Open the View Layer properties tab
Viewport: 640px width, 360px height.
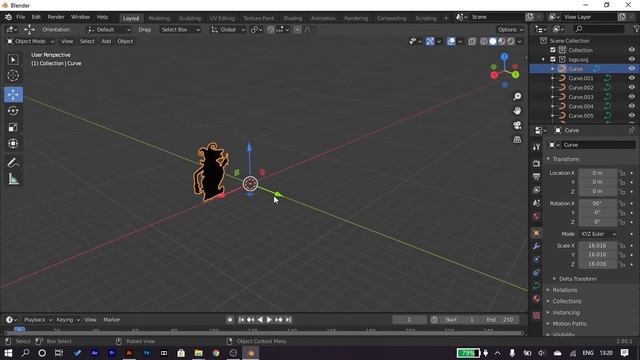[x=536, y=190]
